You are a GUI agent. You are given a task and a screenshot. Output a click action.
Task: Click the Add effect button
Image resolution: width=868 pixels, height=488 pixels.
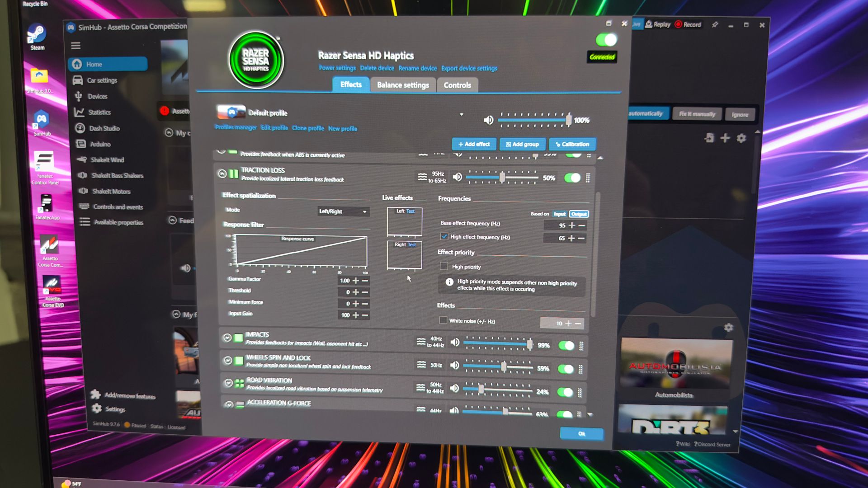click(474, 144)
